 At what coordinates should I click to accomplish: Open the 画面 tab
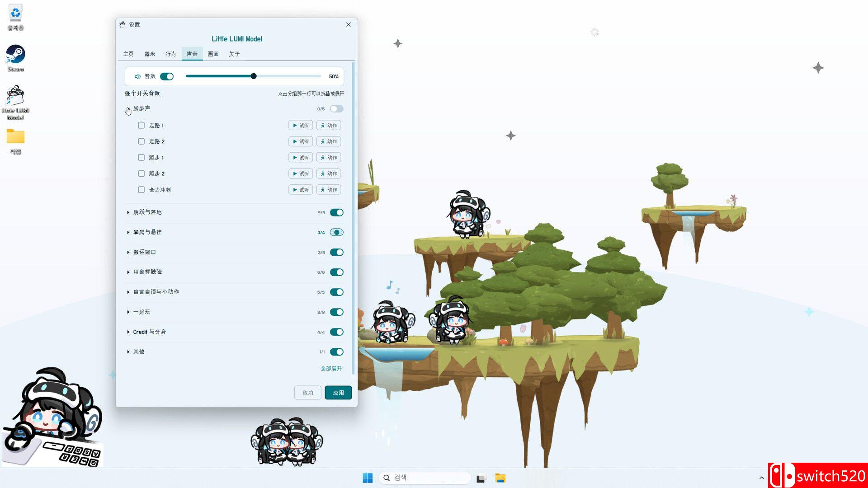pos(213,54)
